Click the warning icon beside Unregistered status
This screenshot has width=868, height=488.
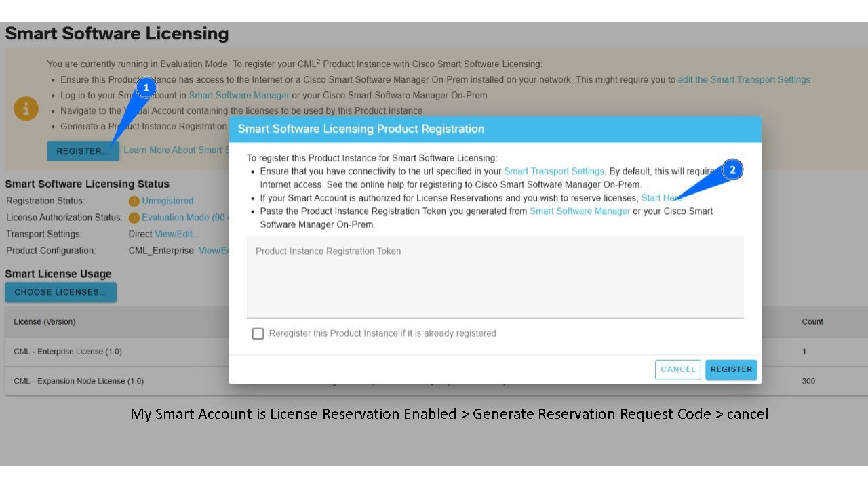tap(134, 201)
